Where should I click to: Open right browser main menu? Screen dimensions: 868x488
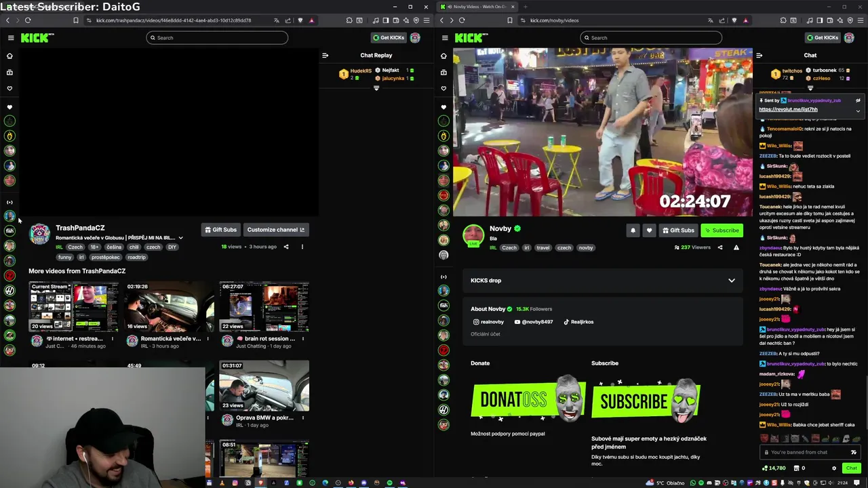[860, 20]
